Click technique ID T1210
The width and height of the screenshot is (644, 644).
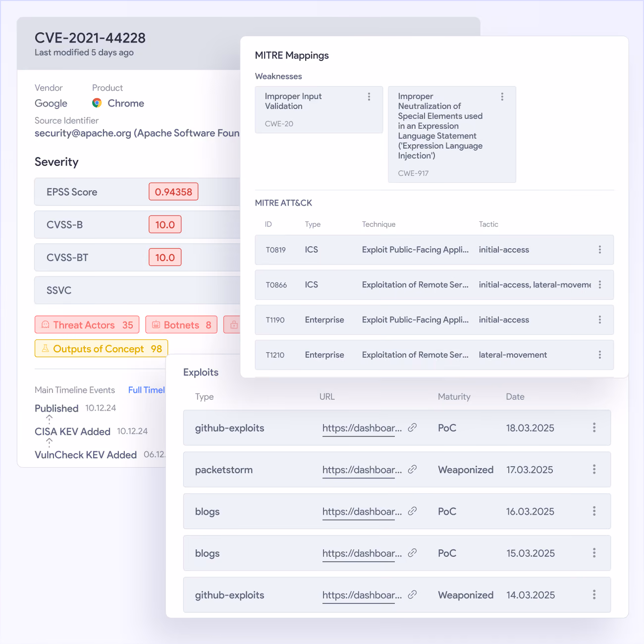point(275,355)
